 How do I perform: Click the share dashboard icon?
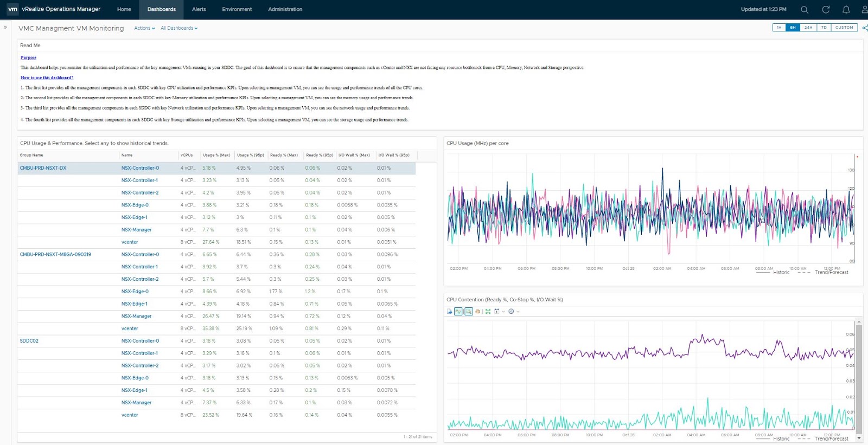pyautogui.click(x=865, y=28)
